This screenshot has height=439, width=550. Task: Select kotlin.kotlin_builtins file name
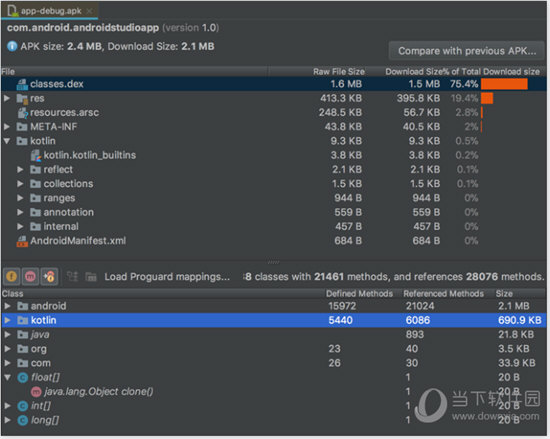(x=90, y=155)
